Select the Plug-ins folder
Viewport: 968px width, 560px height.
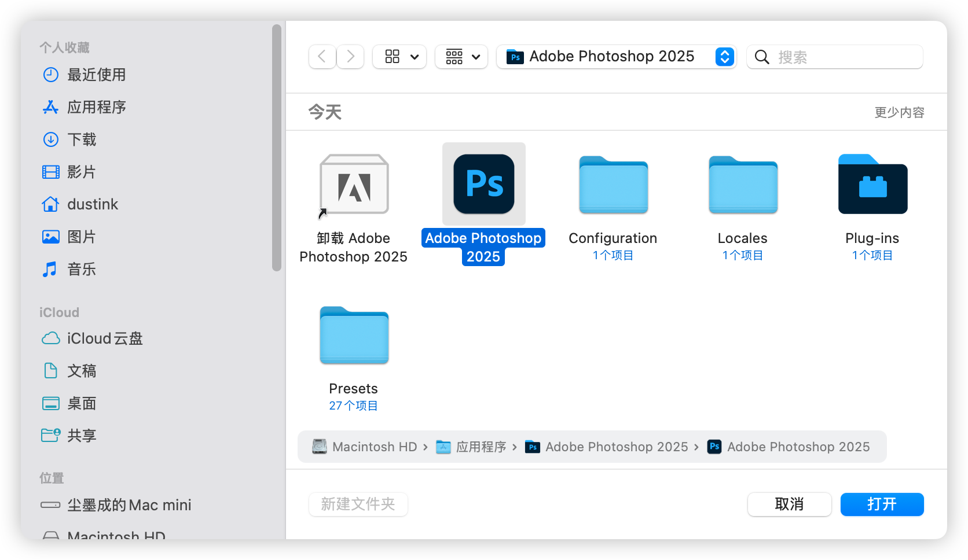872,185
